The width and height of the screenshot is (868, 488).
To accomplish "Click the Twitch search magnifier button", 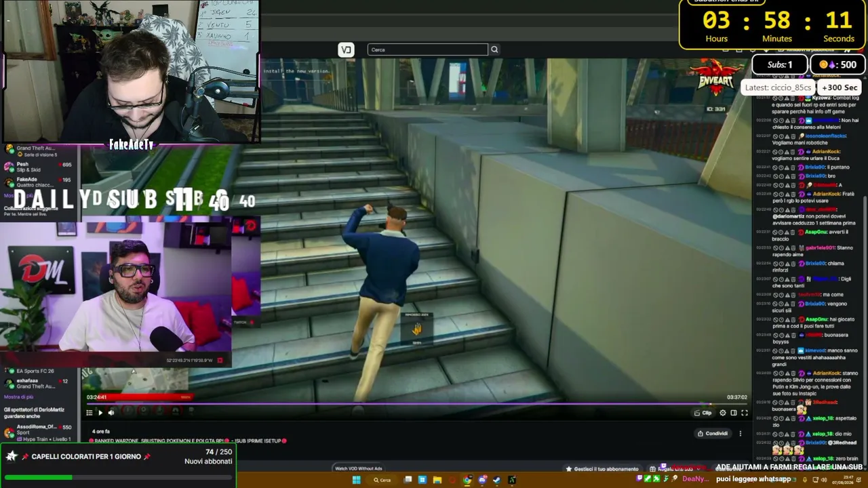I will pos(494,49).
